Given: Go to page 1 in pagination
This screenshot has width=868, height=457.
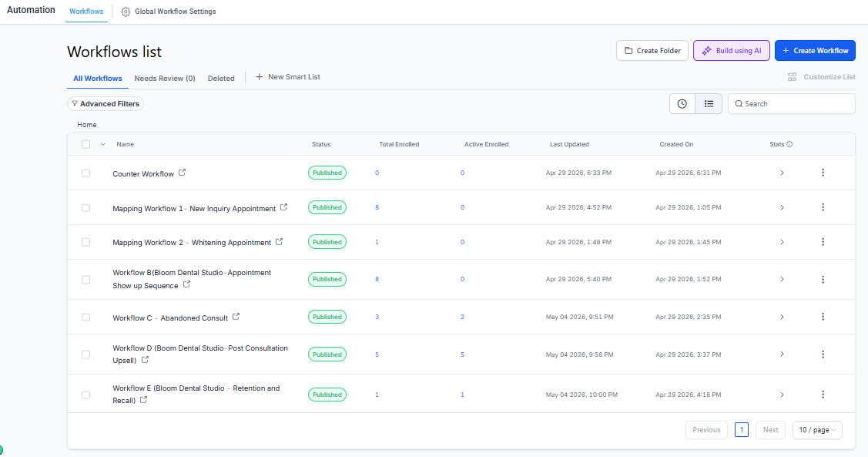Looking at the screenshot, I should [x=741, y=430].
